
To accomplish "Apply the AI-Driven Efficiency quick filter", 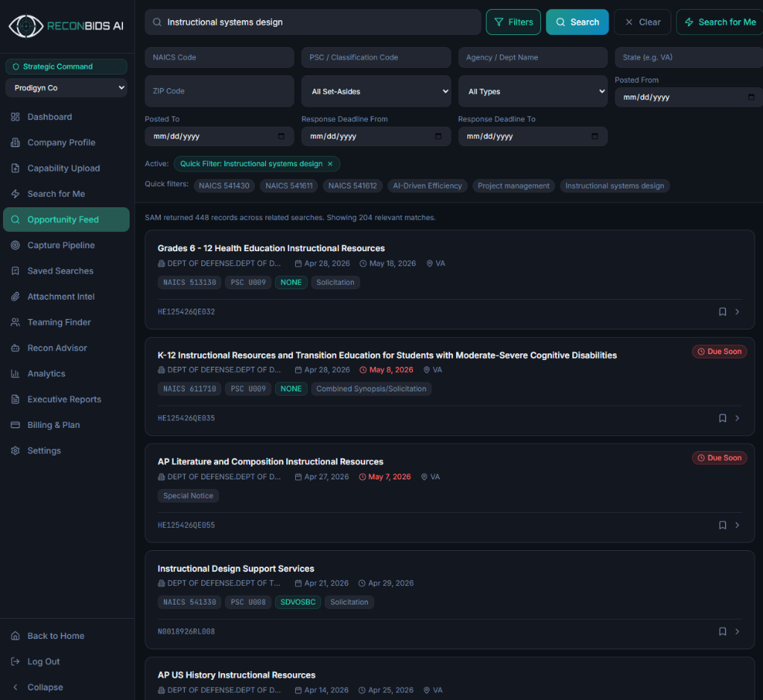I will (427, 186).
